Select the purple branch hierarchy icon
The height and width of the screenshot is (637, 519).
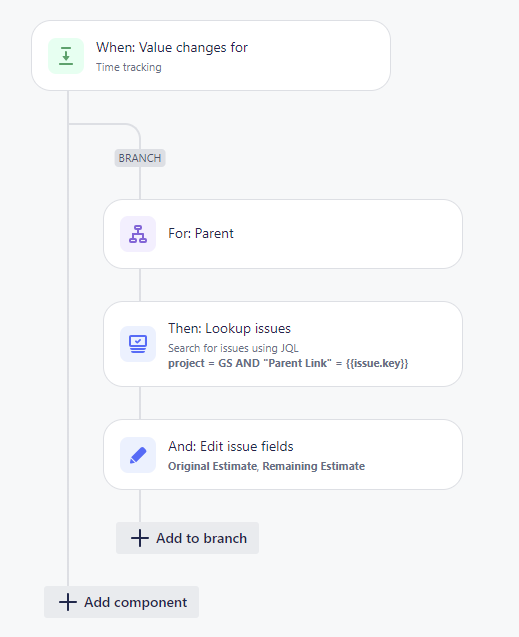click(x=138, y=234)
